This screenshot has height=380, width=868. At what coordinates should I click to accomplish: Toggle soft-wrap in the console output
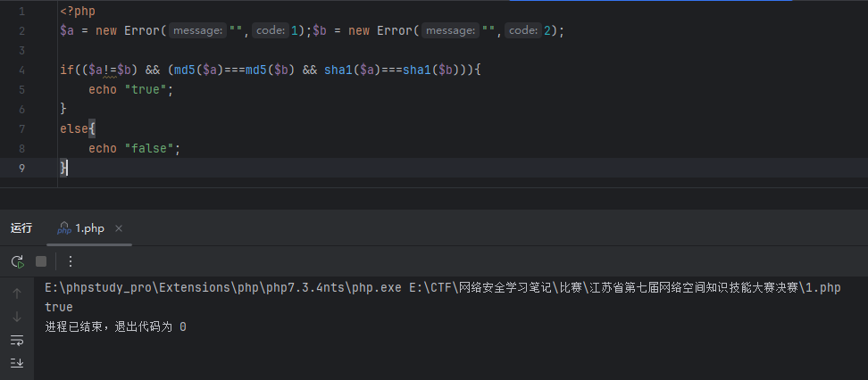click(17, 340)
